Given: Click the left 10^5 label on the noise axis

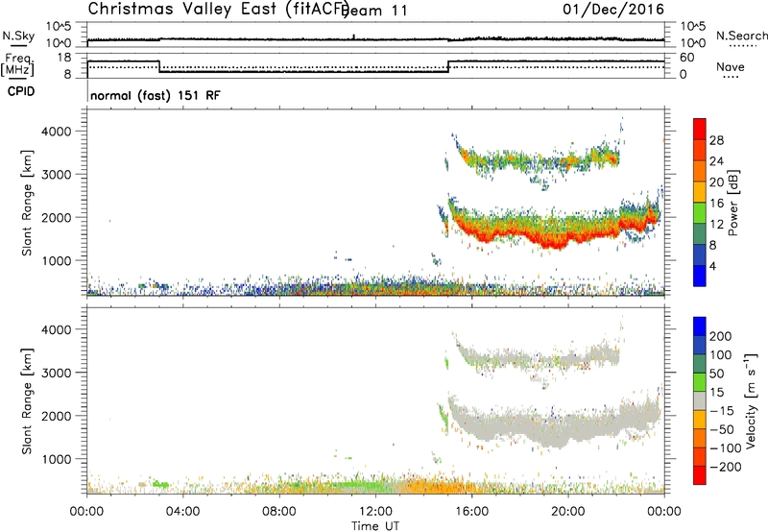Looking at the screenshot, I should pyautogui.click(x=59, y=27).
